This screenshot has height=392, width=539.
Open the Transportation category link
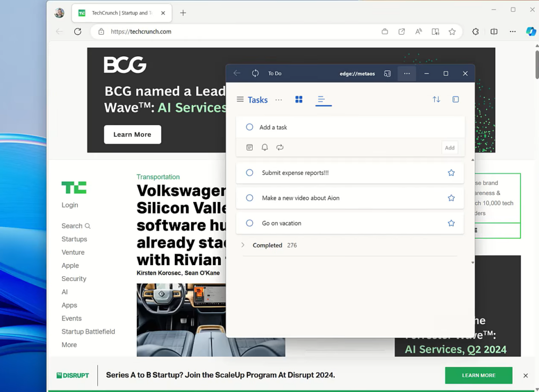(158, 177)
